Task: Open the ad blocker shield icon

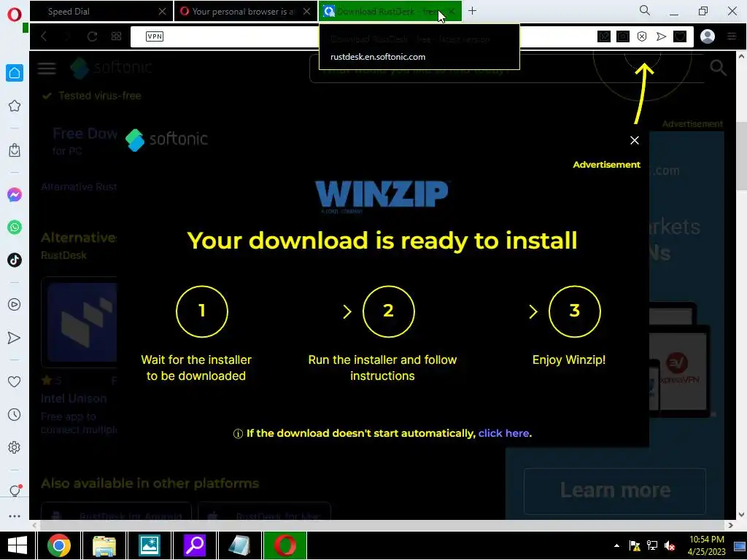Action: [642, 36]
